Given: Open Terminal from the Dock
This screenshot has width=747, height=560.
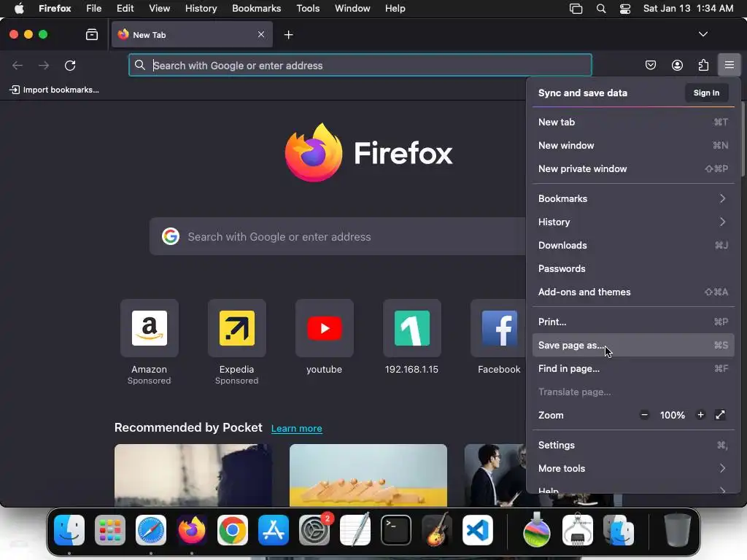Looking at the screenshot, I should pyautogui.click(x=396, y=530).
